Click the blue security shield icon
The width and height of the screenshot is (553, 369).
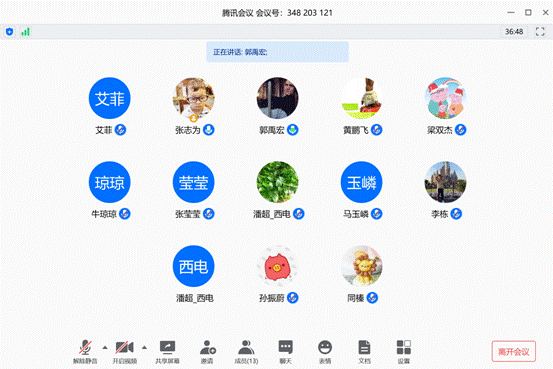10,32
